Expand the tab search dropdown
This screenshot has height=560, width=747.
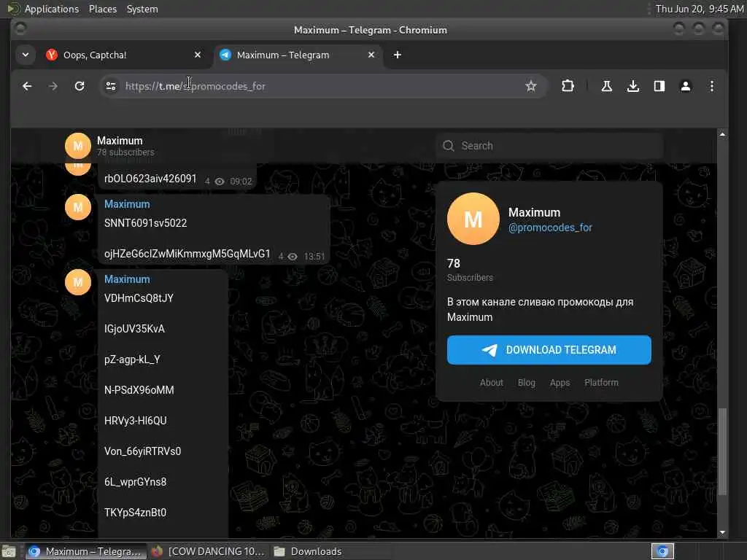pos(26,55)
